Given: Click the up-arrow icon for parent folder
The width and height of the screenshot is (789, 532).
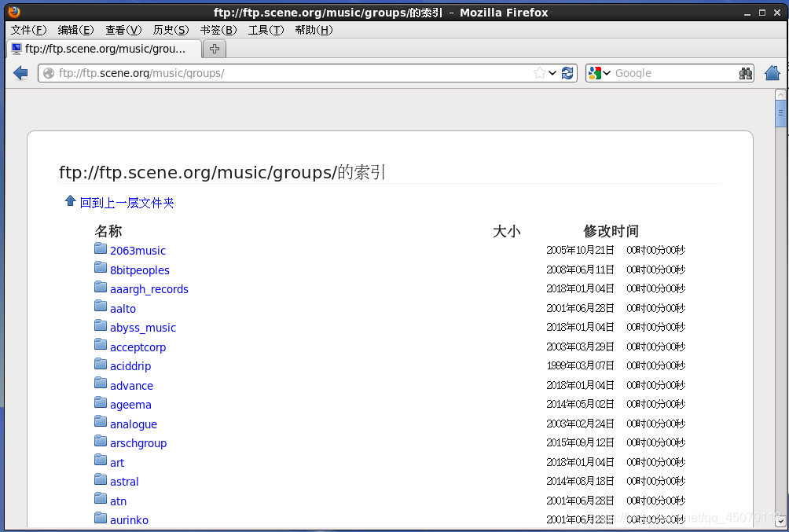Looking at the screenshot, I should point(71,201).
